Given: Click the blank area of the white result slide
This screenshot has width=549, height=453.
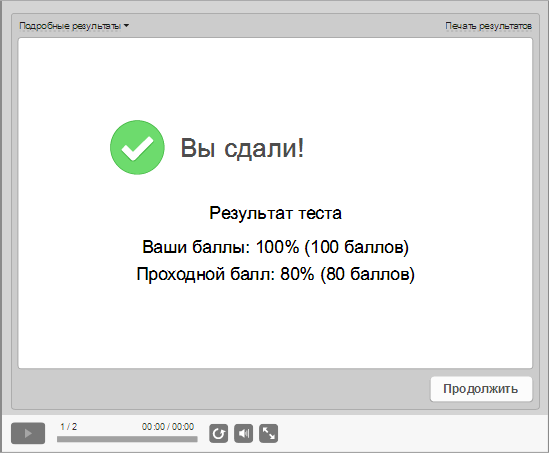Looking at the screenshot, I should [275, 326].
